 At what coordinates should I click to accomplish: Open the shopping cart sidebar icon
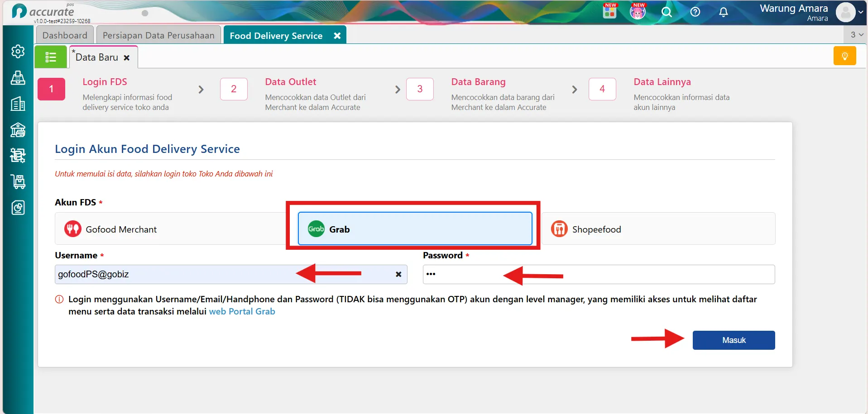point(18,181)
